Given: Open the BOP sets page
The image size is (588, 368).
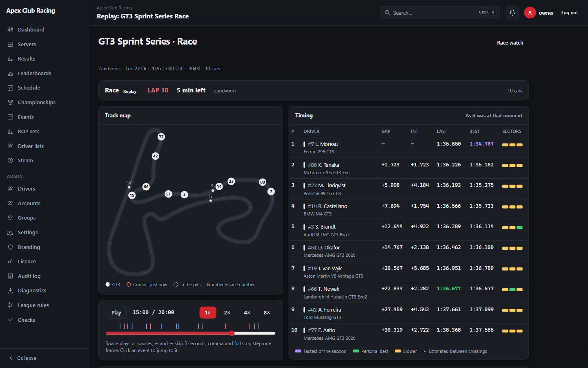Looking at the screenshot, I should [x=45, y=131].
